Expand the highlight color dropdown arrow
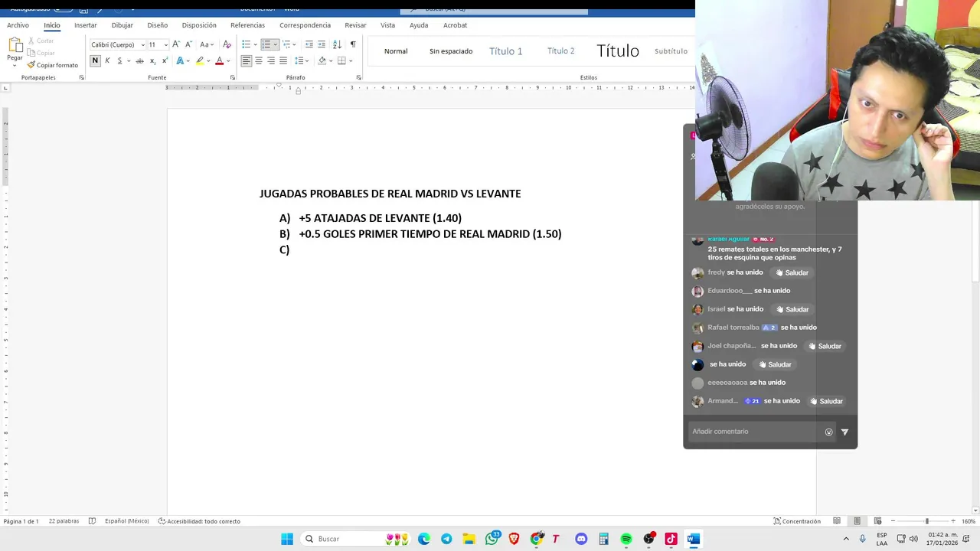980x551 pixels. (x=208, y=60)
